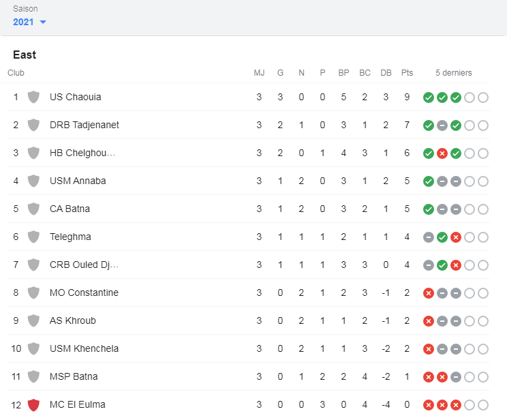This screenshot has width=507, height=420.
Task: Click USM Annaba team shield icon
Action: [33, 181]
